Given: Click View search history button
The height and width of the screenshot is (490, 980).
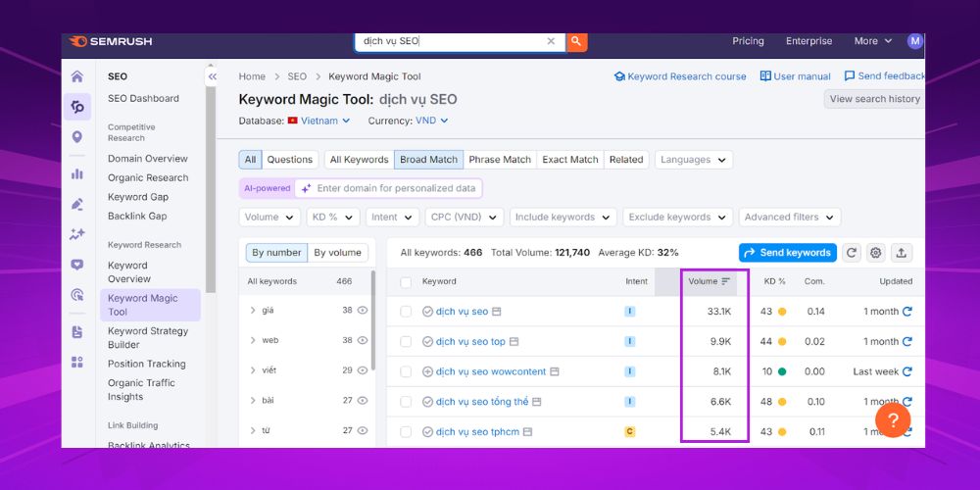Looking at the screenshot, I should pyautogui.click(x=874, y=99).
